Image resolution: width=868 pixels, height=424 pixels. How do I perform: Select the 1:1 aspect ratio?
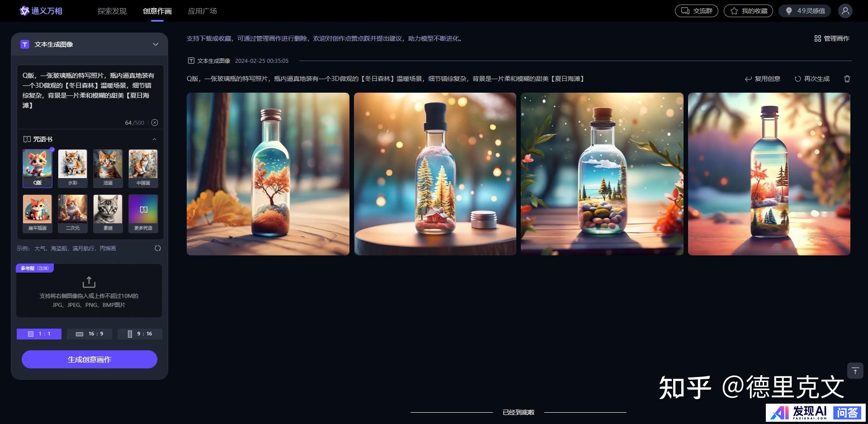click(x=39, y=334)
